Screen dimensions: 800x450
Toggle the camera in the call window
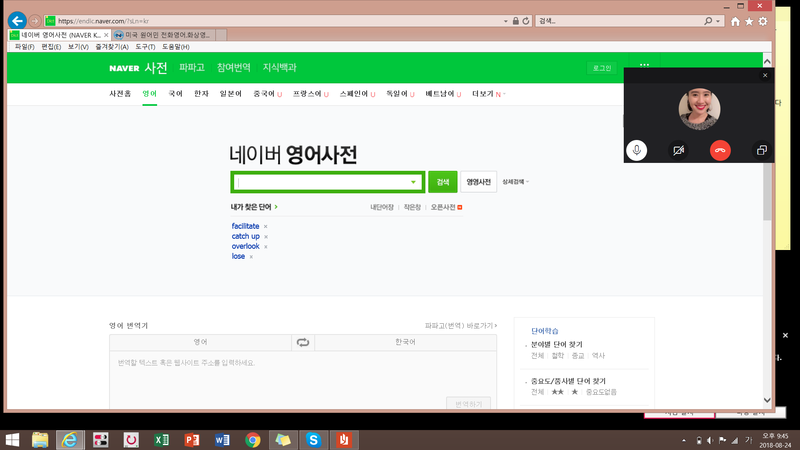[678, 151]
